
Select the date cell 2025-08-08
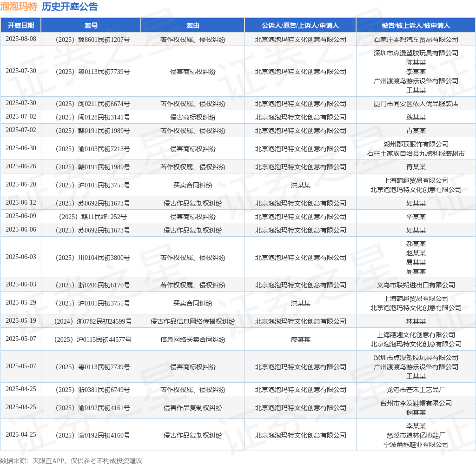20,39
